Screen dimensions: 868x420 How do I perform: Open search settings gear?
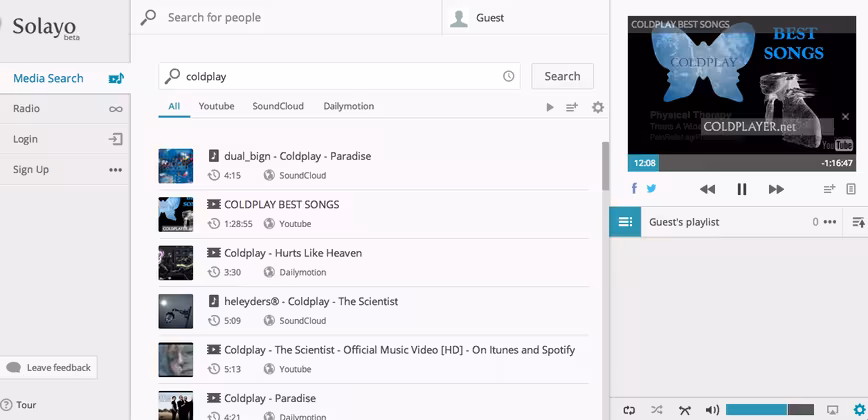pyautogui.click(x=598, y=107)
